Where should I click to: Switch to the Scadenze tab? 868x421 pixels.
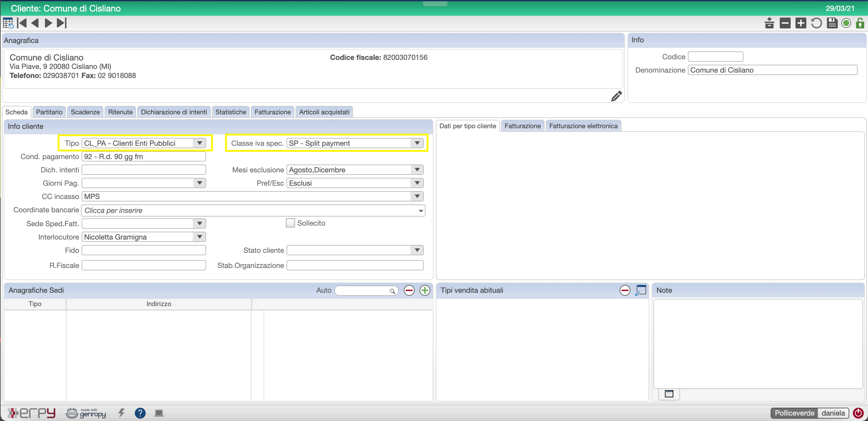[x=85, y=112]
